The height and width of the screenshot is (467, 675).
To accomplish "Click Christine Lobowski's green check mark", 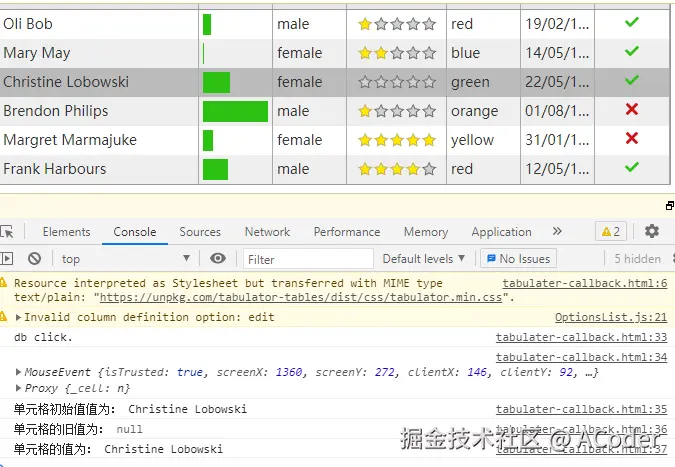I will pyautogui.click(x=632, y=80).
